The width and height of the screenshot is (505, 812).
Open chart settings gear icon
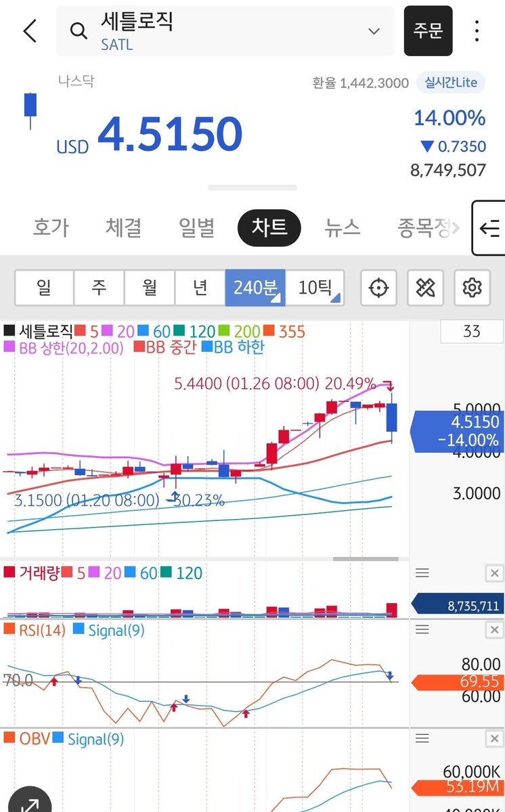[472, 288]
